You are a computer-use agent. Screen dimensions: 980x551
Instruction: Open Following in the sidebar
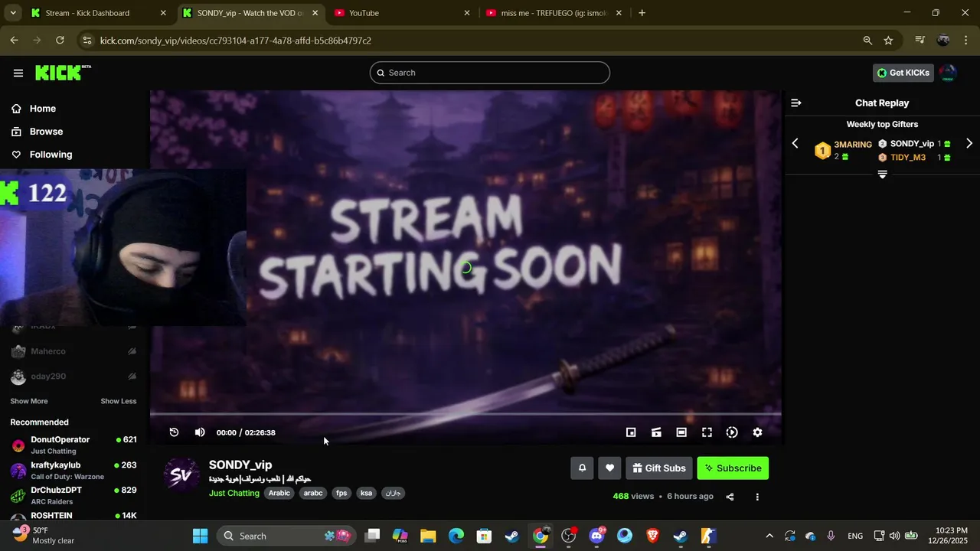point(51,155)
